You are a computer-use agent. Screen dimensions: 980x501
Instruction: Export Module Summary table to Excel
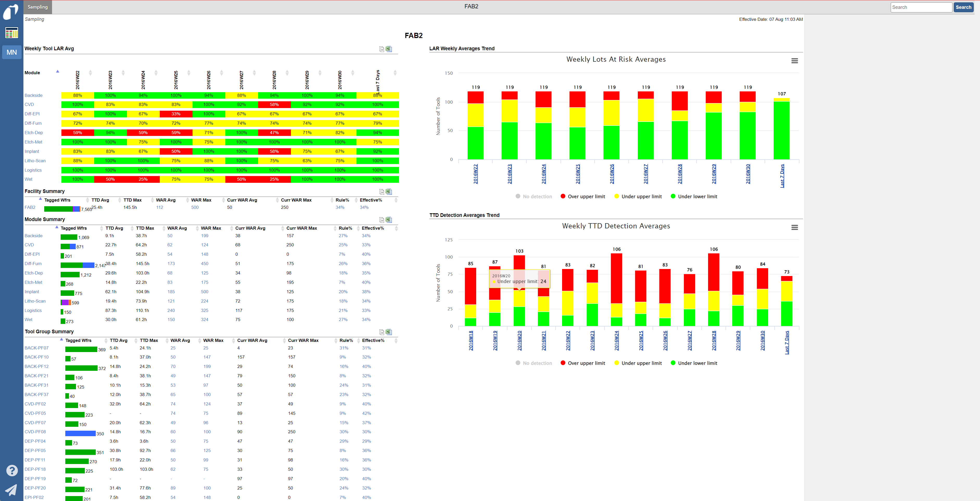coord(389,220)
